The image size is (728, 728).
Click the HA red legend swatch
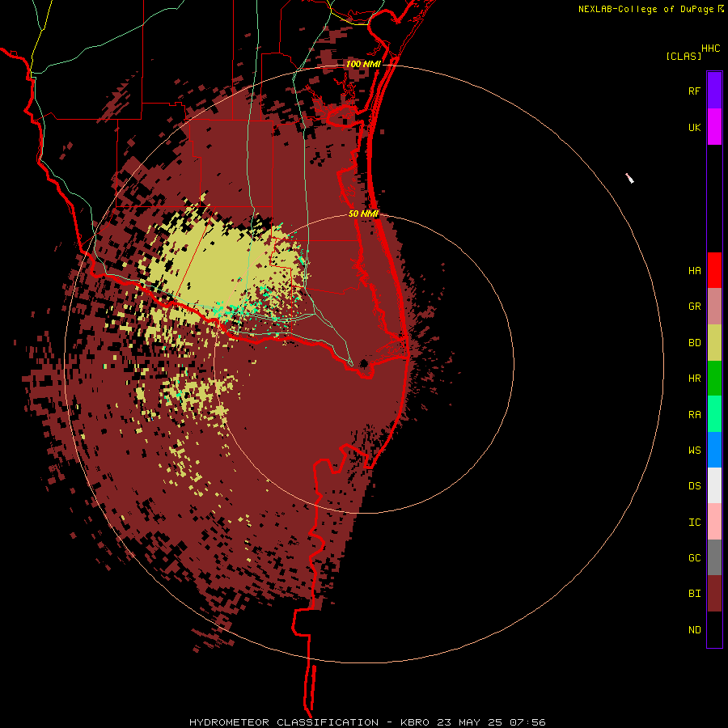[x=714, y=270]
